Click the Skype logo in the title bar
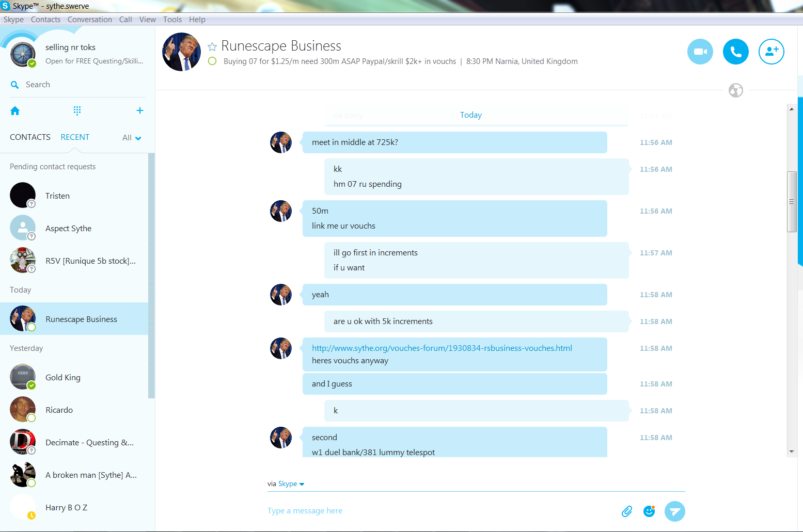803x532 pixels. point(6,6)
